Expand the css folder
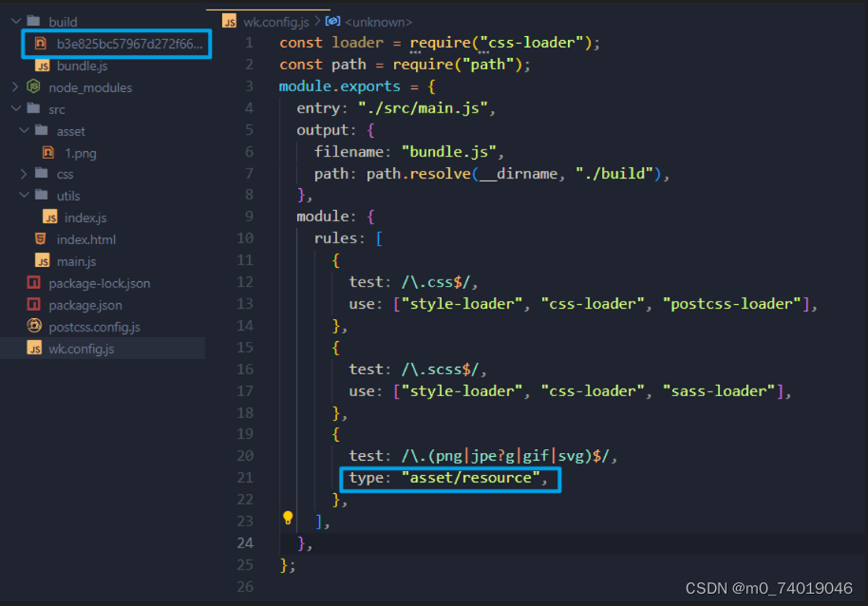The width and height of the screenshot is (868, 606). click(x=24, y=174)
